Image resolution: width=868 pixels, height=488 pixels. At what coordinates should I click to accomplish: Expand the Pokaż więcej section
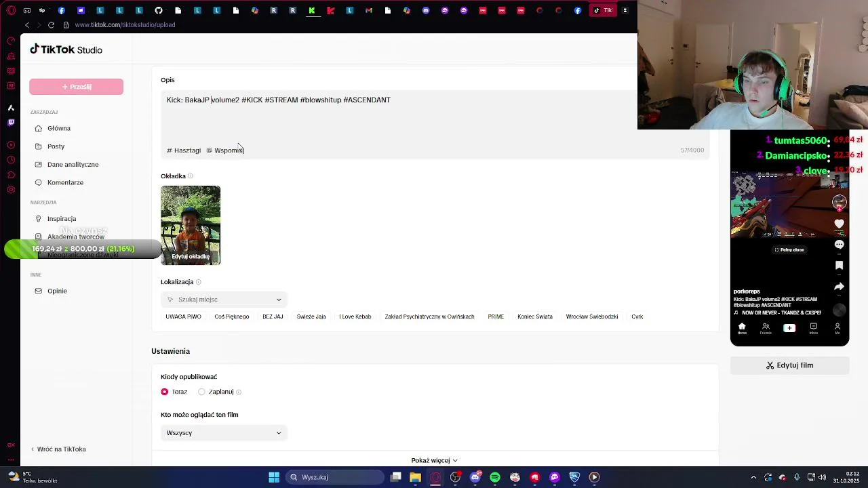pos(435,460)
